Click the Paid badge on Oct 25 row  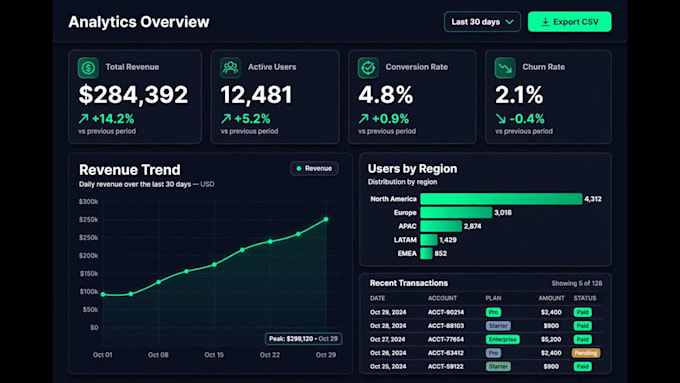pos(582,367)
